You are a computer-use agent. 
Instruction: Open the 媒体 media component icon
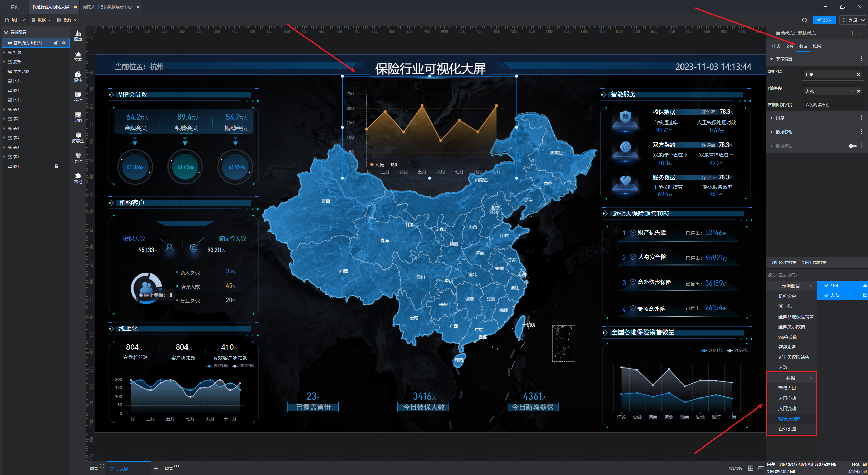(78, 76)
